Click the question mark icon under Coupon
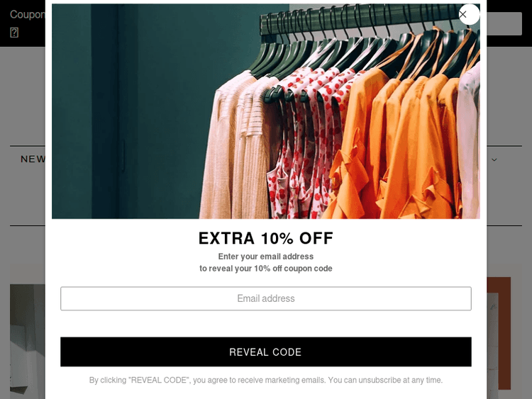 click(x=14, y=33)
